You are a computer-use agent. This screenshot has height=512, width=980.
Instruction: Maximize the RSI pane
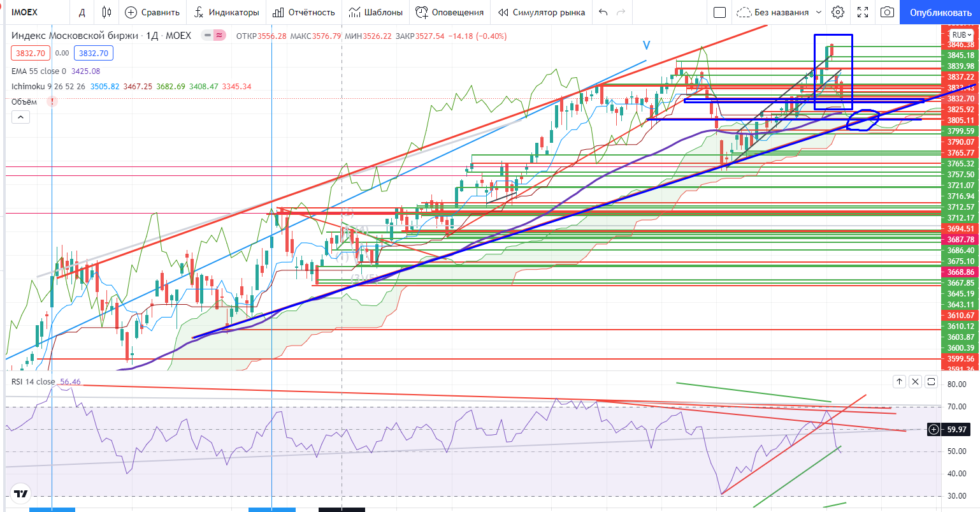[931, 382]
